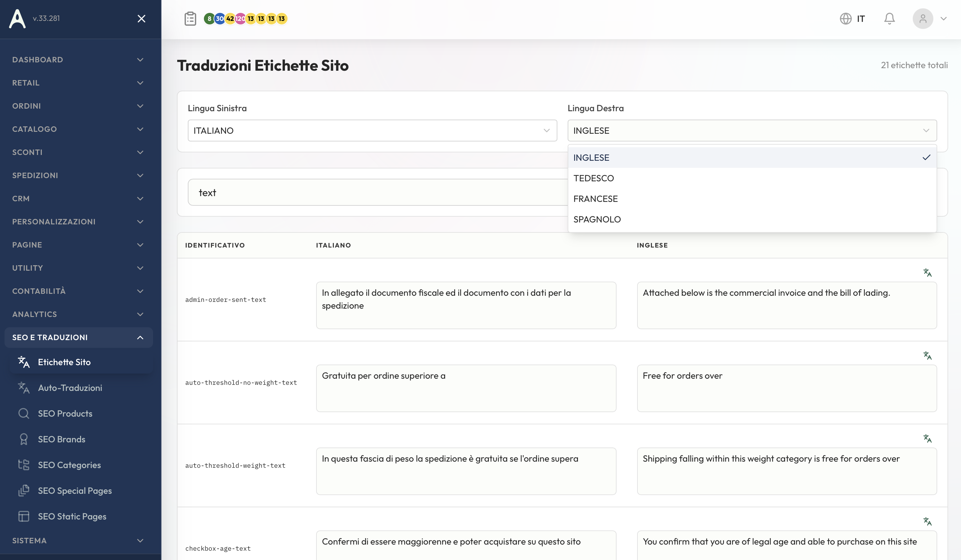The height and width of the screenshot is (560, 961).
Task: Click the yellow badge showing 42
Action: point(230,18)
